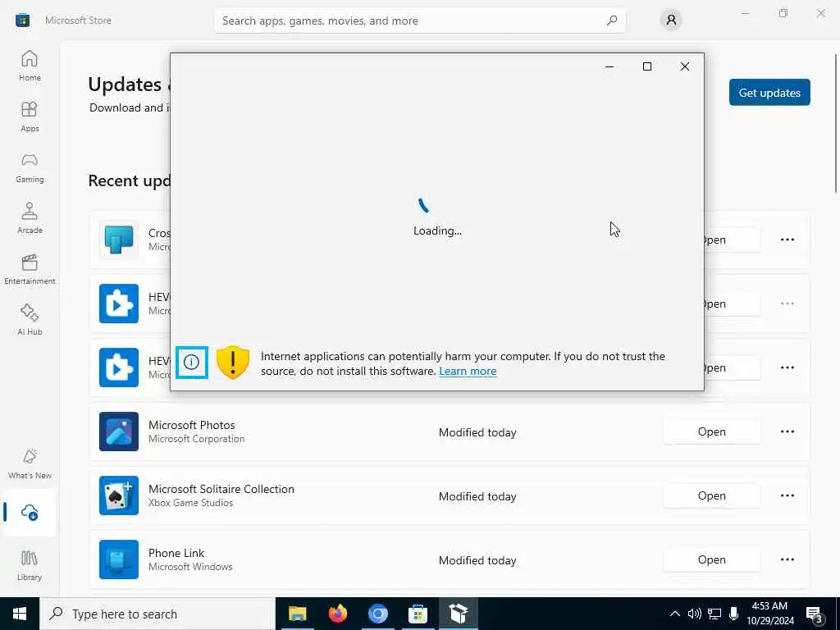
Task: Select the Downloads cloud icon in sidebar
Action: pyautogui.click(x=30, y=513)
